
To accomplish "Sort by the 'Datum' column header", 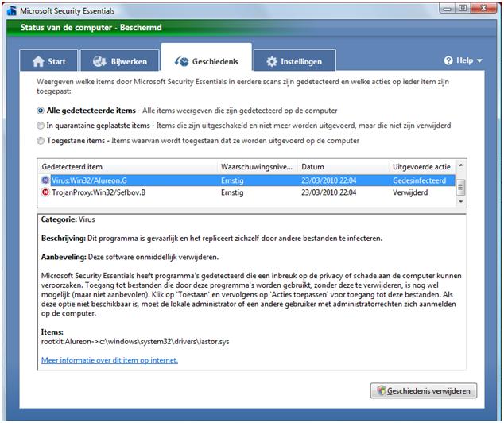I will pos(343,167).
